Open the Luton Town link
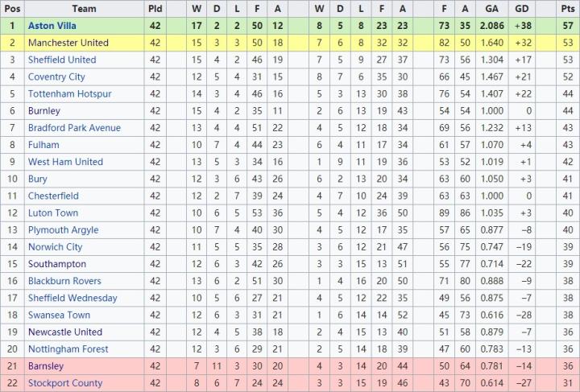Image resolution: width=580 pixels, height=392 pixels. point(53,213)
